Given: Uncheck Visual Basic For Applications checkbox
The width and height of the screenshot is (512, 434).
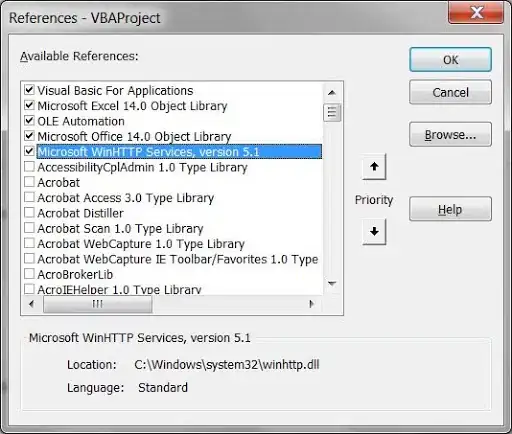Looking at the screenshot, I should 29,90.
